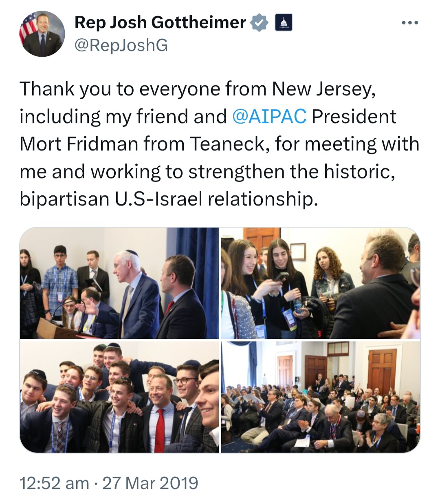This screenshot has height=504, width=440.
Task: Click the display name Rep Josh Gottheimer
Action: coord(161,22)
